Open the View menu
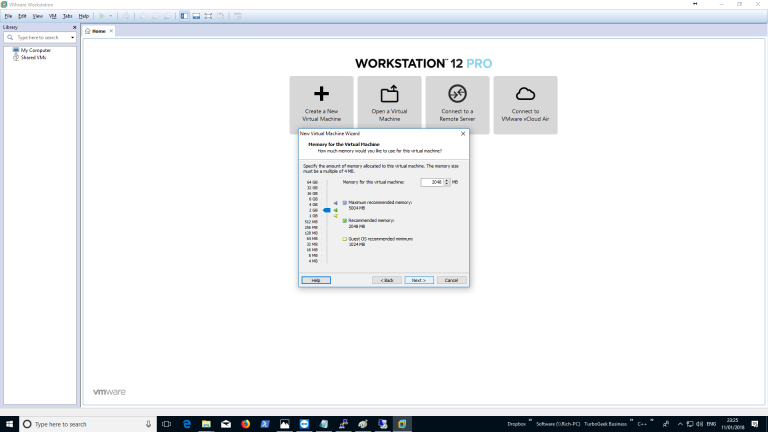Viewport: 768px width, 432px height. [x=37, y=16]
